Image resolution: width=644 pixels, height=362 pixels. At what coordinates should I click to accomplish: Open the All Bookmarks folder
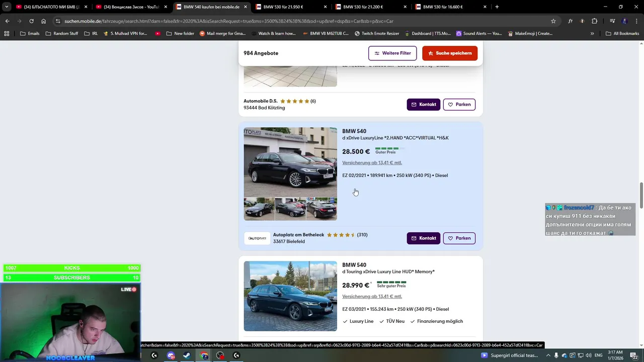click(x=622, y=34)
